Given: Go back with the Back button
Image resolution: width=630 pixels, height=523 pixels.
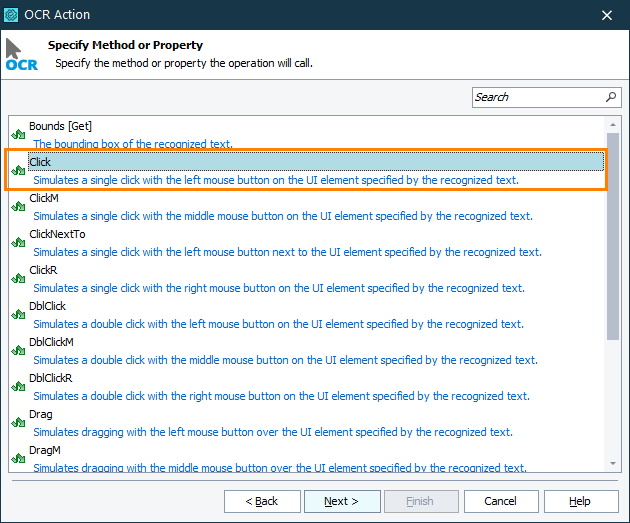Looking at the screenshot, I should tap(262, 501).
